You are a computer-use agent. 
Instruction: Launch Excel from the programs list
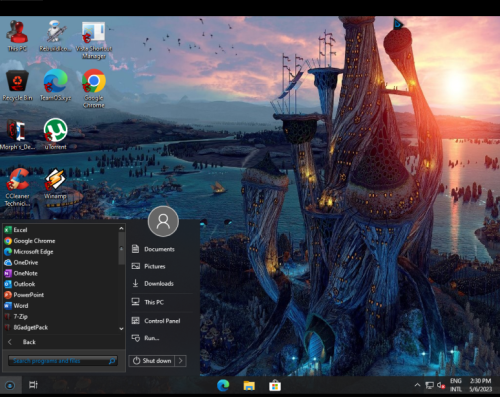(60, 230)
